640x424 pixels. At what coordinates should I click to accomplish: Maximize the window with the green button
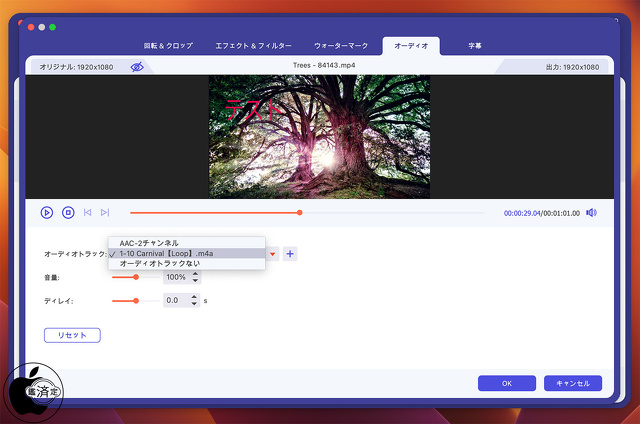[x=52, y=27]
